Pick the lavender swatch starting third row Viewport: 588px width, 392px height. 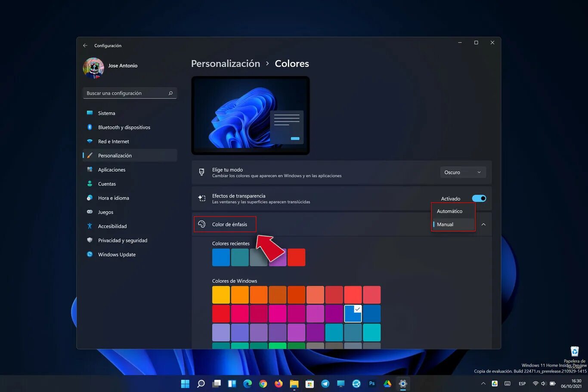coord(221,333)
